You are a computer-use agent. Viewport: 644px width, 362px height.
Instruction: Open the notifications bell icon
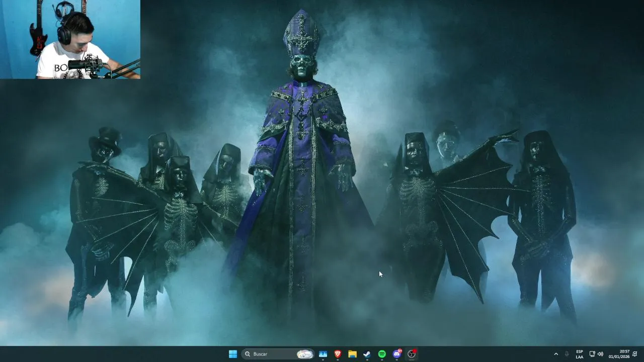click(635, 354)
